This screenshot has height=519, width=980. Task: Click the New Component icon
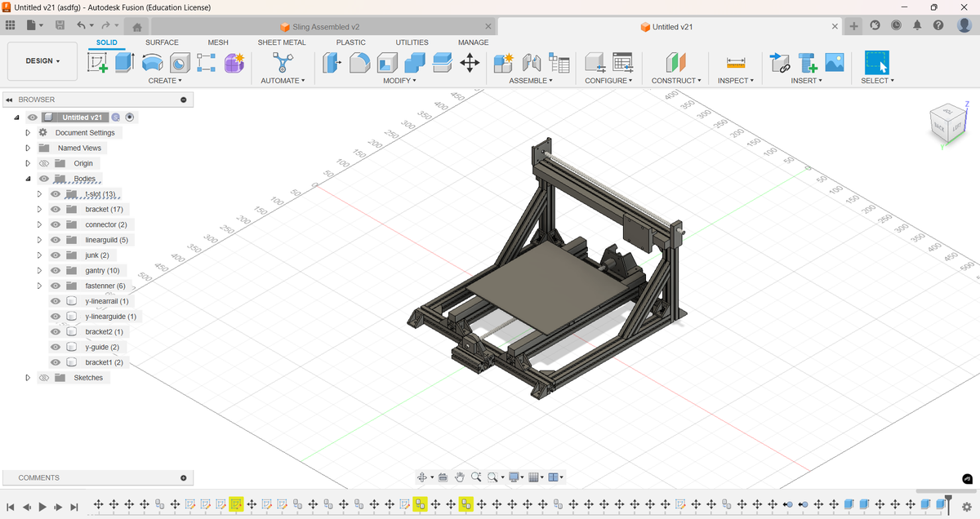click(x=503, y=63)
